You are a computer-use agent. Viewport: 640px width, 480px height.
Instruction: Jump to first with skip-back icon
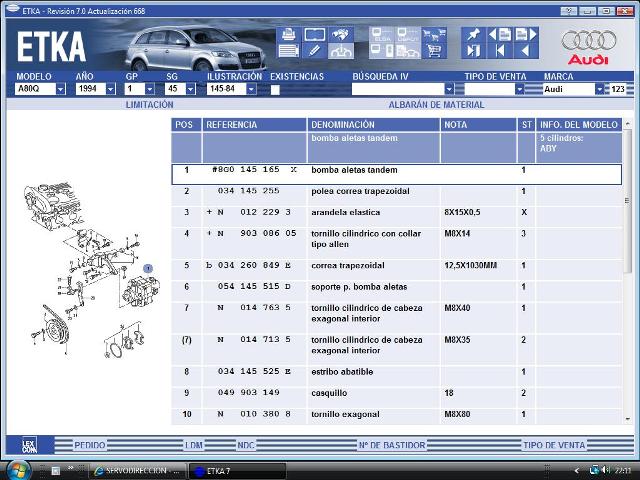[500, 51]
